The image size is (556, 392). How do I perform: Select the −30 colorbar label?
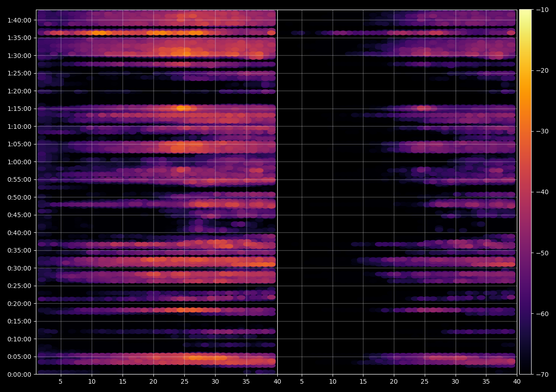coord(542,131)
